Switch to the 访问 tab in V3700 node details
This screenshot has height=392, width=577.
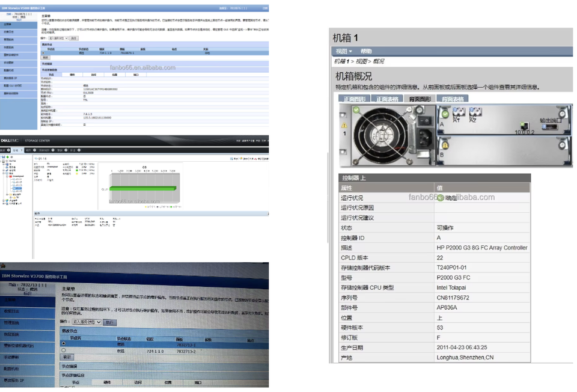138,383
